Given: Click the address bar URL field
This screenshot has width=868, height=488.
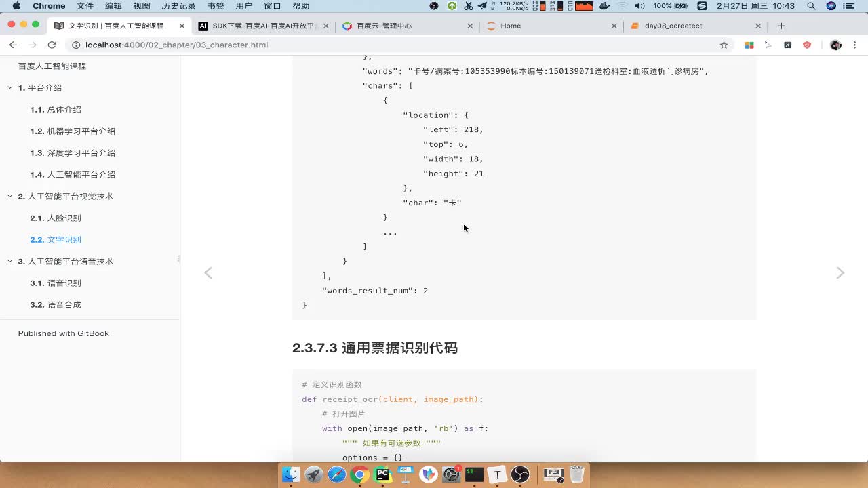Looking at the screenshot, I should coord(393,45).
